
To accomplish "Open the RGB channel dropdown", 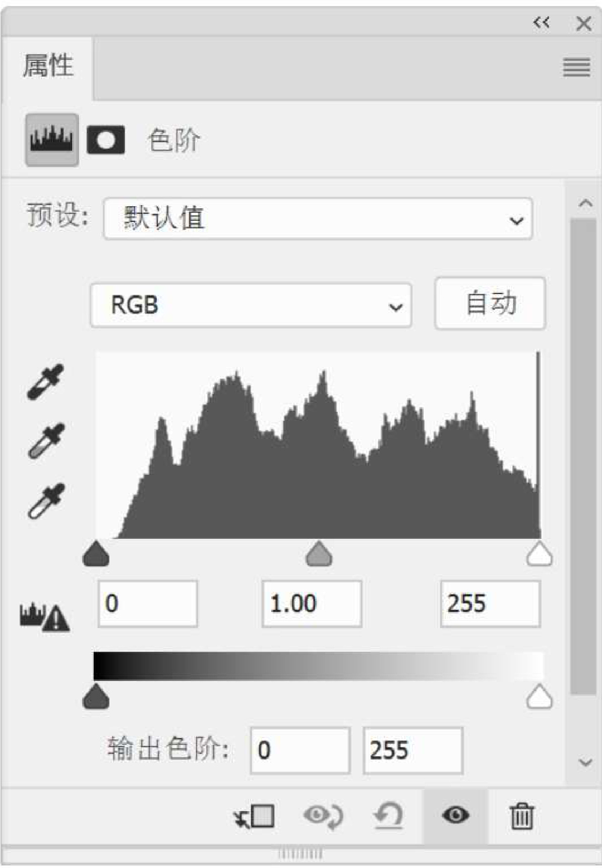I will click(x=251, y=305).
